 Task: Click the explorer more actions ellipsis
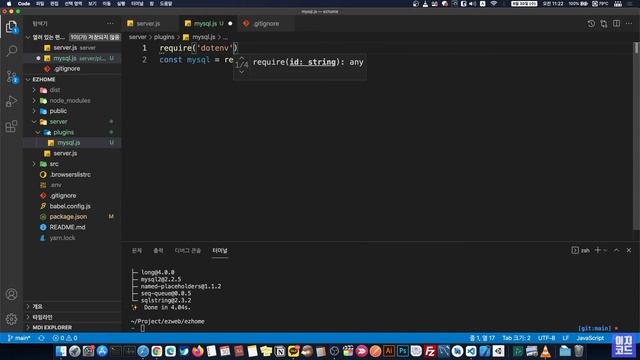[x=110, y=24]
